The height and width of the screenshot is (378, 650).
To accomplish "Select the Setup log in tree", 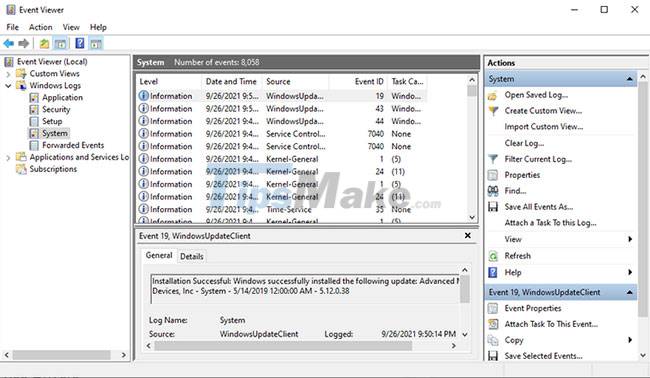I will [x=52, y=121].
